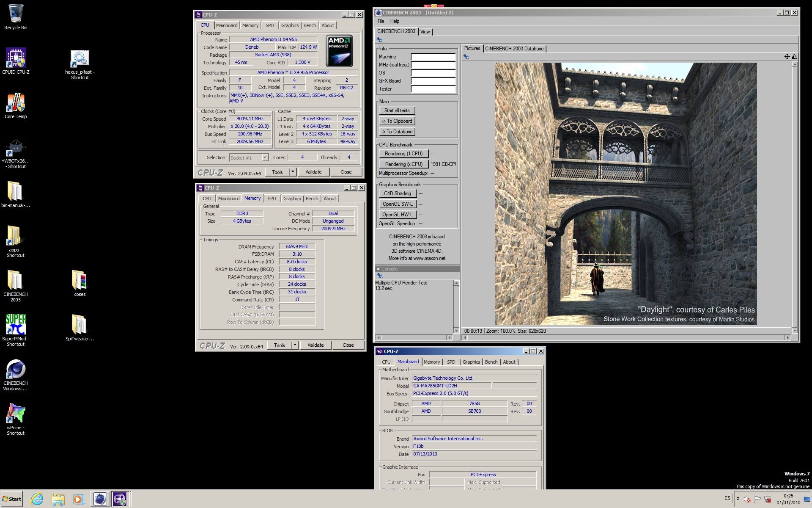
Task: Click Pictures panel vertical scrollbar down arrow
Action: [x=794, y=331]
